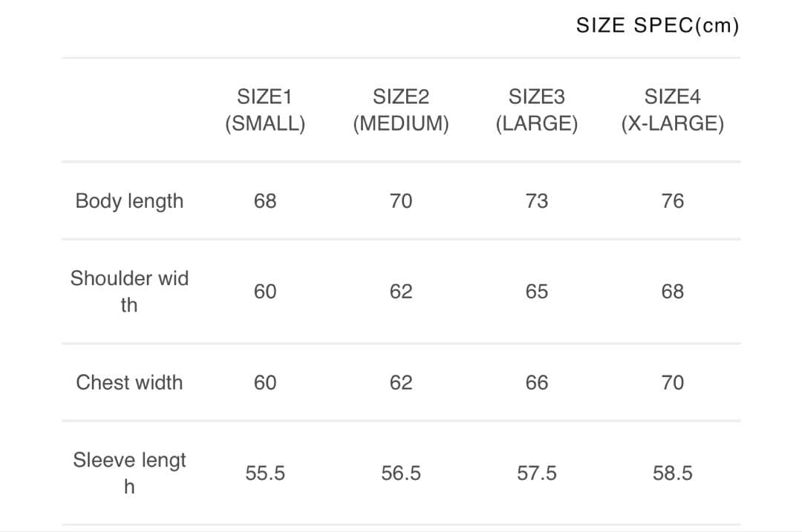
Task: Select the Sleeve length row label
Action: click(129, 473)
